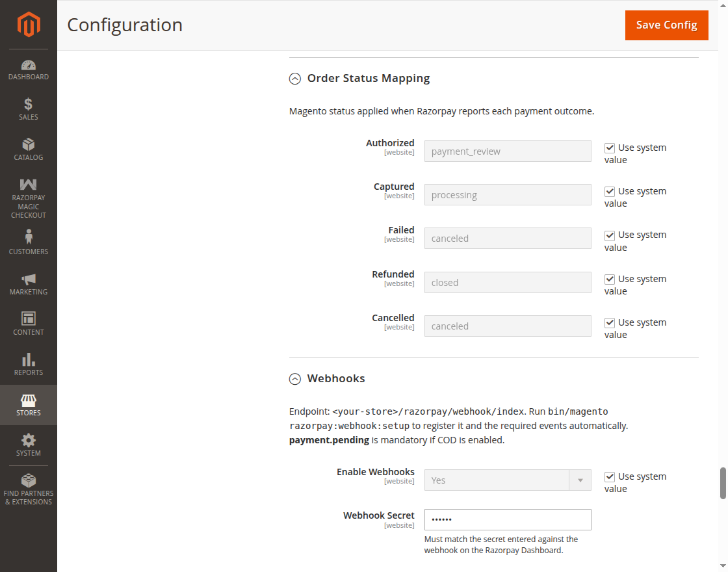Image resolution: width=728 pixels, height=572 pixels.
Task: Click the Refunded status field
Action: pyautogui.click(x=508, y=282)
